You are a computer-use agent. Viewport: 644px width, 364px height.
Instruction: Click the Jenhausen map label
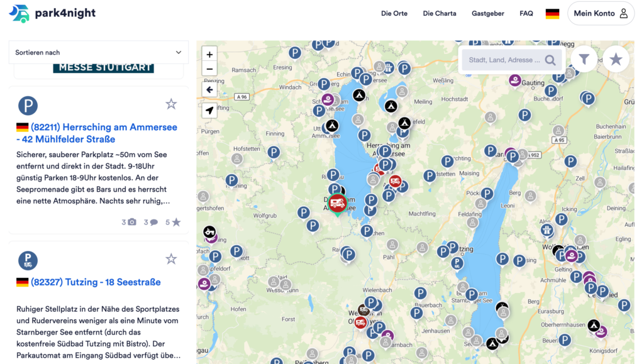pyautogui.click(x=436, y=331)
